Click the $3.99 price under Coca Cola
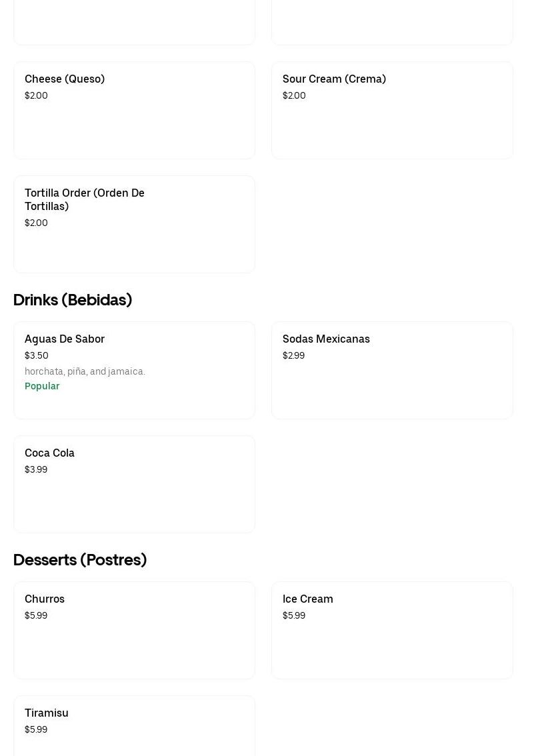 [x=36, y=469]
